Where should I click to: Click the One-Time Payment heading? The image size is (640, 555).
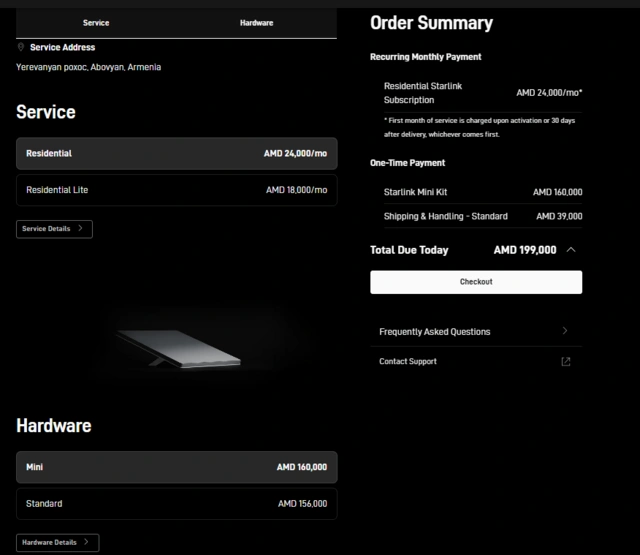click(407, 163)
